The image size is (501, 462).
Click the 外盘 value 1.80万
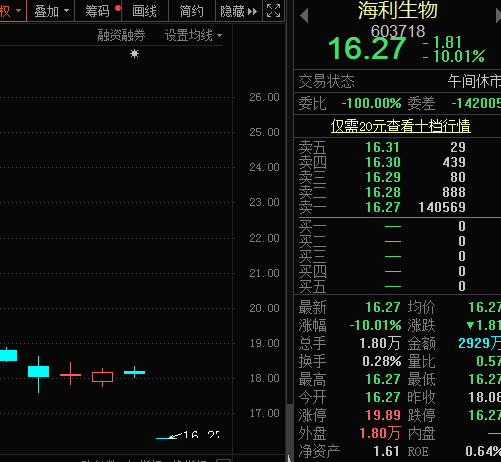380,433
